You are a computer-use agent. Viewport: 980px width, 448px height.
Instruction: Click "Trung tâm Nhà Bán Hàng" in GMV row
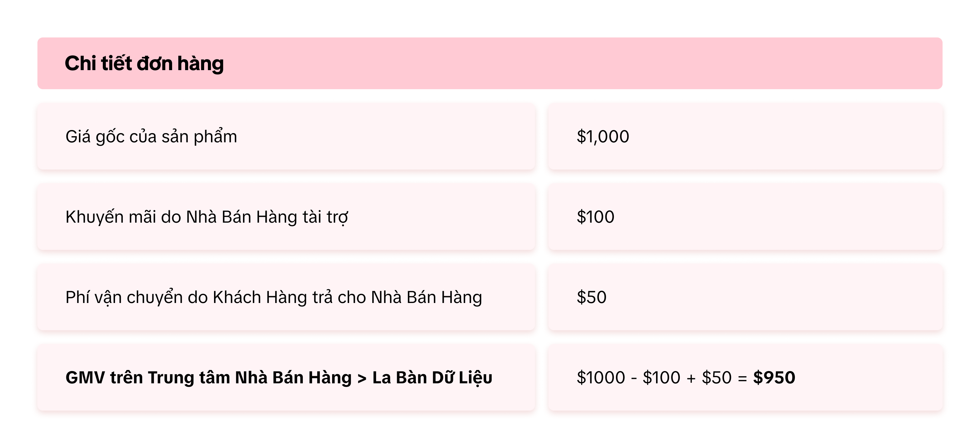click(x=249, y=378)
